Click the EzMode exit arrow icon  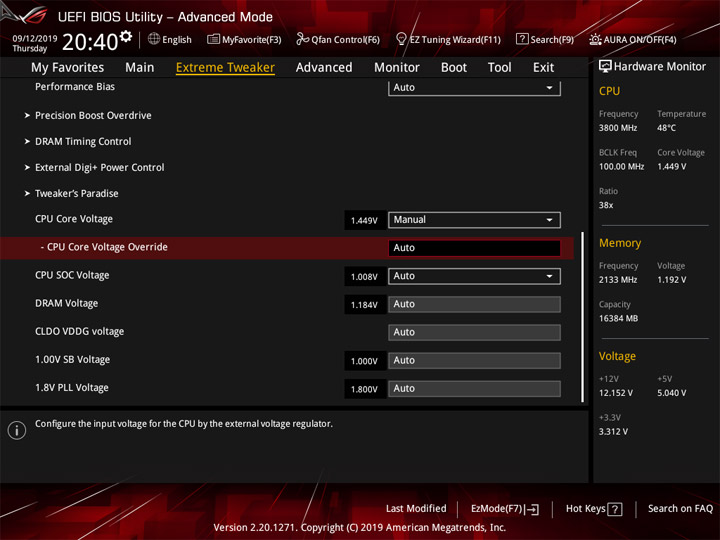tap(532, 509)
